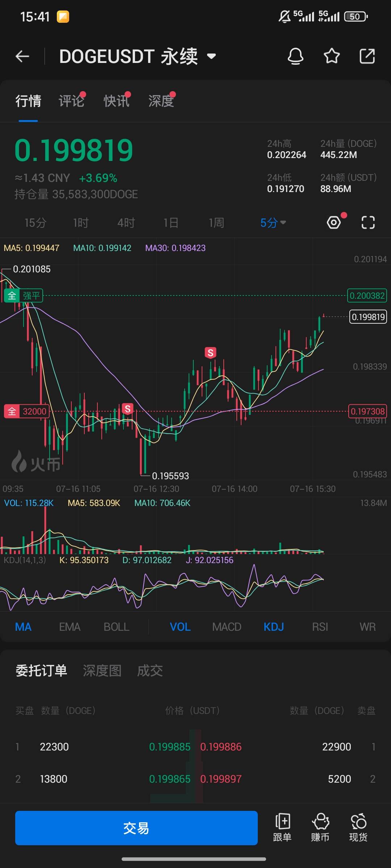
Task: Tap the large 0.199819 last price
Action: (x=74, y=150)
